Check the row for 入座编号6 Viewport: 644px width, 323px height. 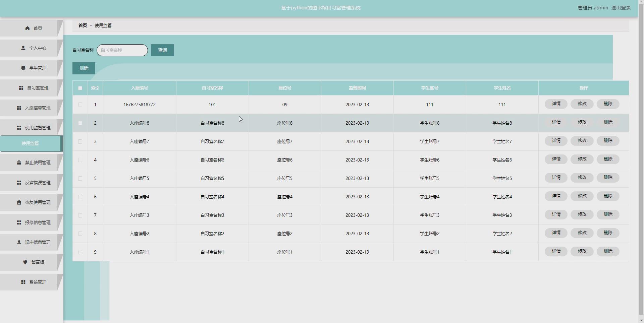80,160
